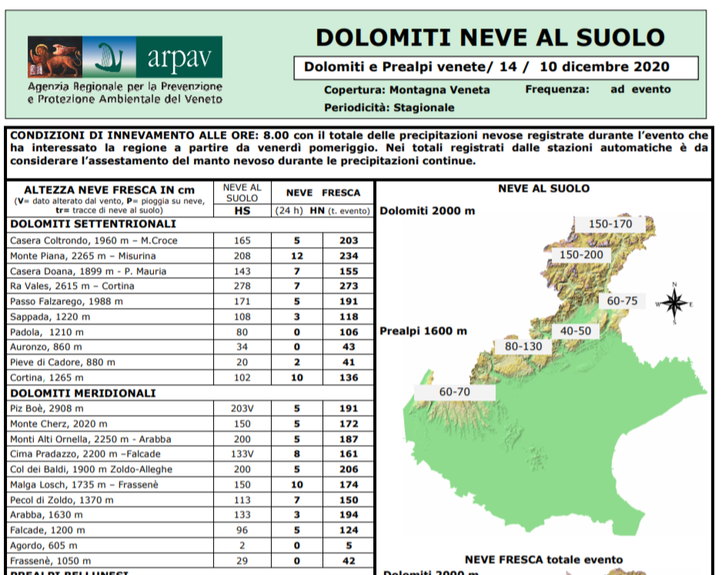The width and height of the screenshot is (728, 575).
Task: Click the bulletin date box reading 10 dicembre 2020
Action: [x=496, y=68]
